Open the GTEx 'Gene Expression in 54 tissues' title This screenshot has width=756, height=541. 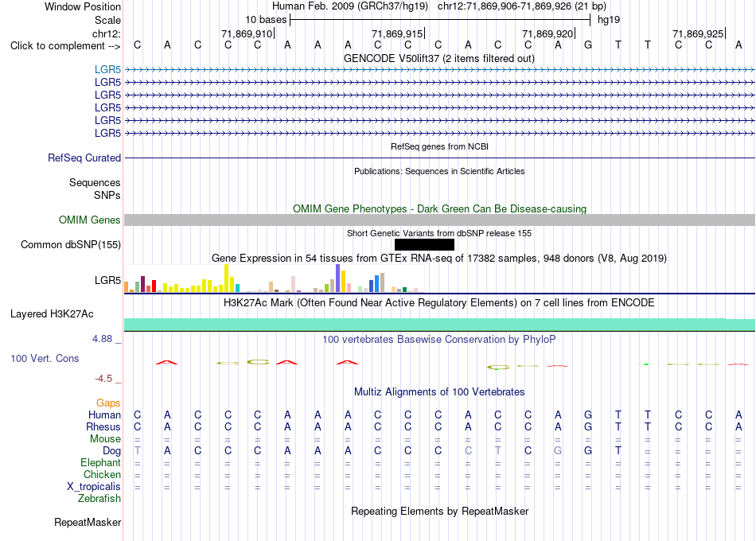click(x=438, y=259)
